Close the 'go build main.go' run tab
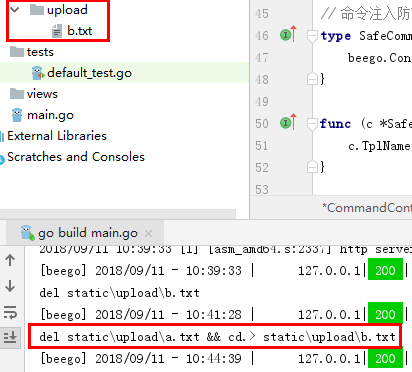 click(x=148, y=234)
